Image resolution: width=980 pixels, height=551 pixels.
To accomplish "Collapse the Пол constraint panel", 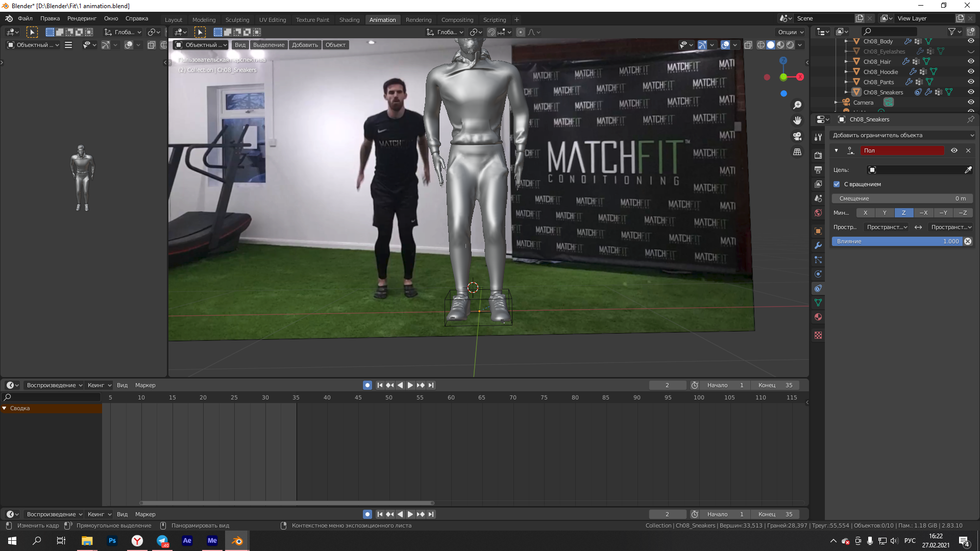I will pos(836,151).
